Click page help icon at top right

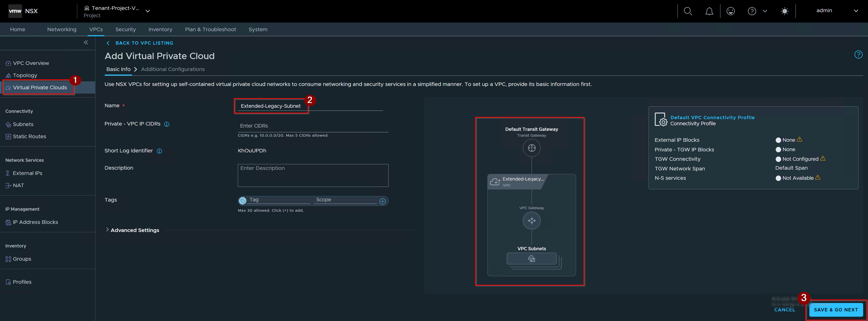858,55
